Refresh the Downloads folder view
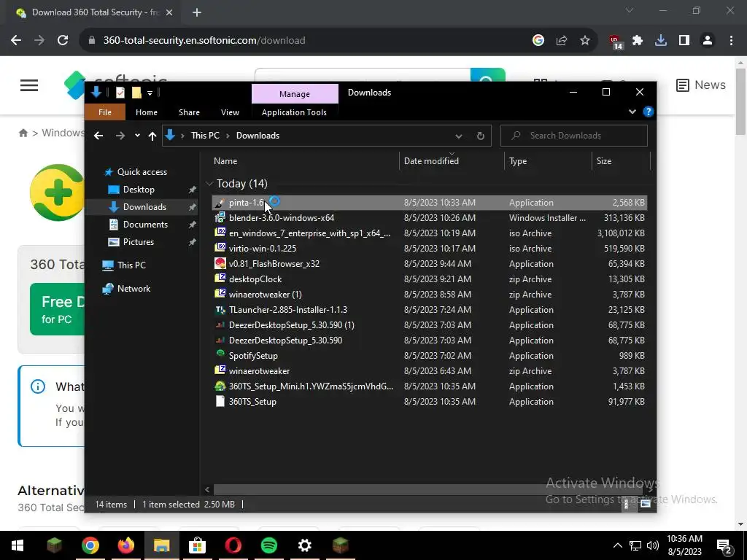Viewport: 747px width, 560px height. 481,136
